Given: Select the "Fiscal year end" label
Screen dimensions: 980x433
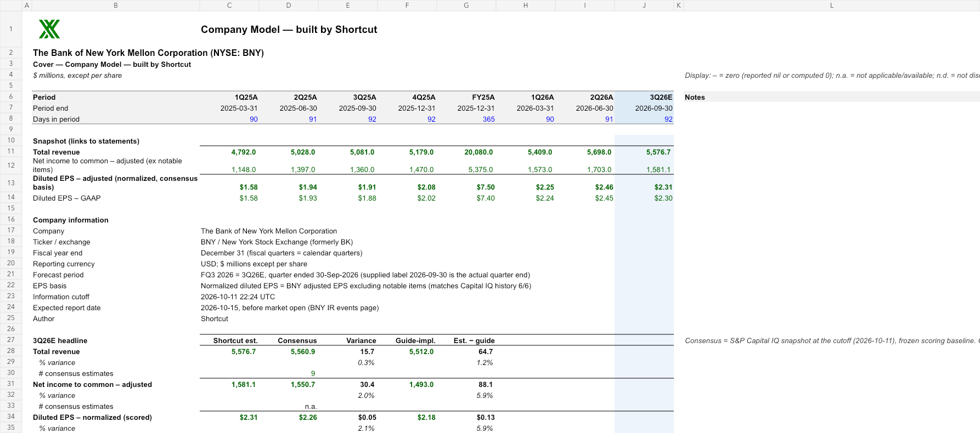Looking at the screenshot, I should 58,253.
